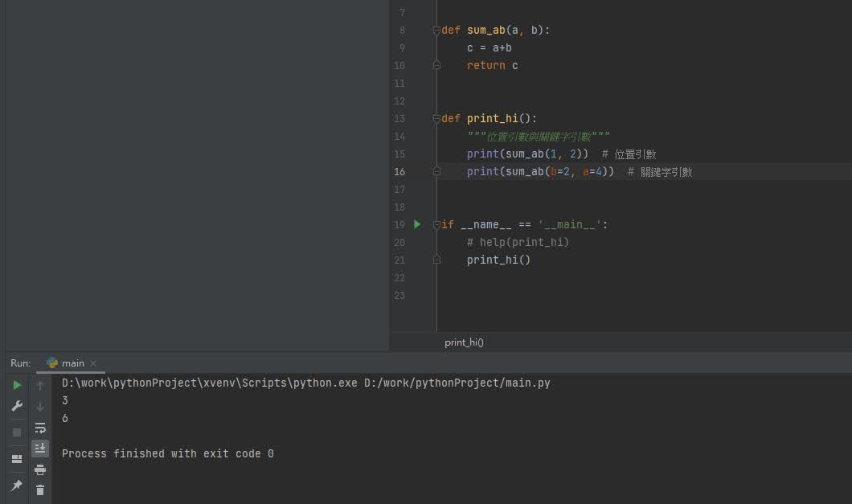
Task: Click the up arrow in console toolbar
Action: click(40, 386)
